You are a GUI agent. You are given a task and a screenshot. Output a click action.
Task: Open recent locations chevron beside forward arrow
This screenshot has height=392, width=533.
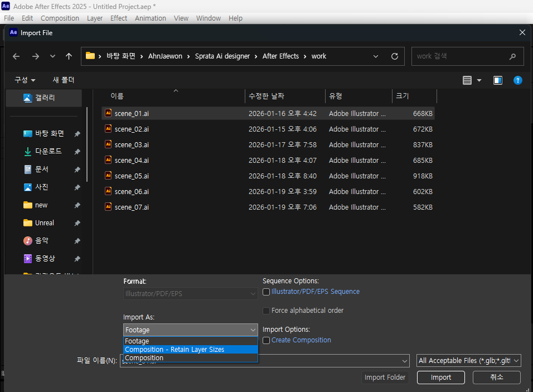tap(52, 56)
